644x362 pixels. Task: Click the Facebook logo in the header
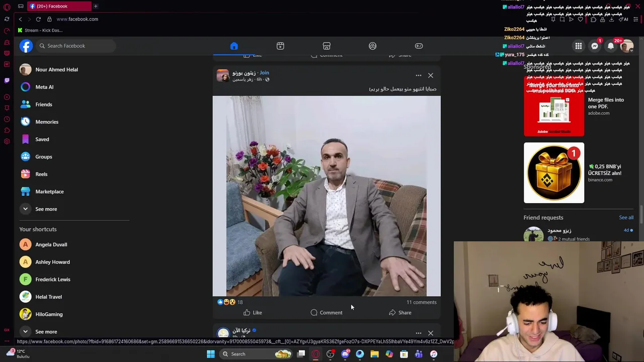coord(26,46)
